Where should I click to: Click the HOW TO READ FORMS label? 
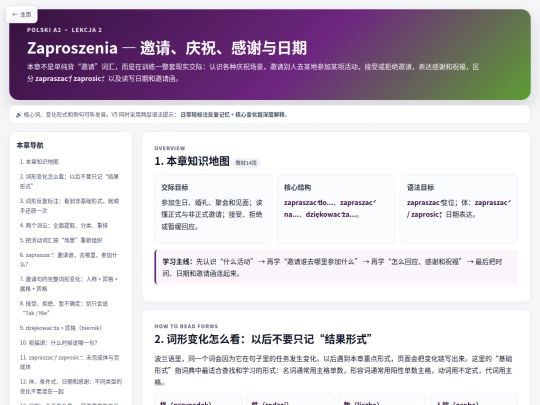click(186, 326)
